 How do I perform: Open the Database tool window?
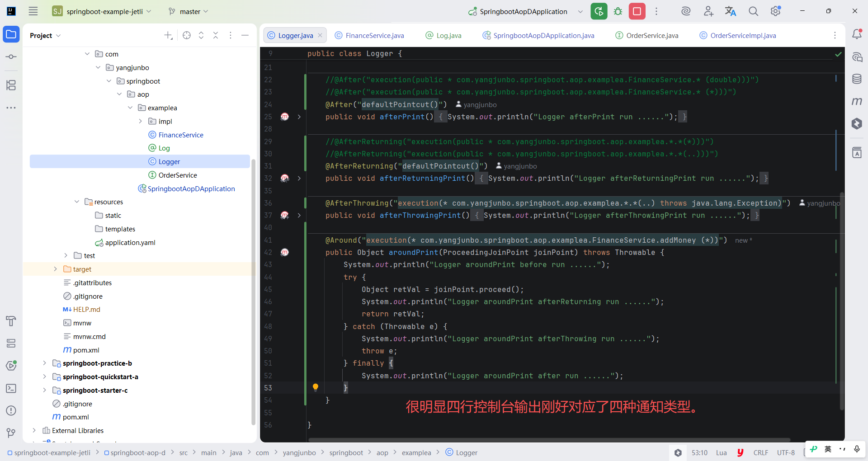pyautogui.click(x=857, y=79)
